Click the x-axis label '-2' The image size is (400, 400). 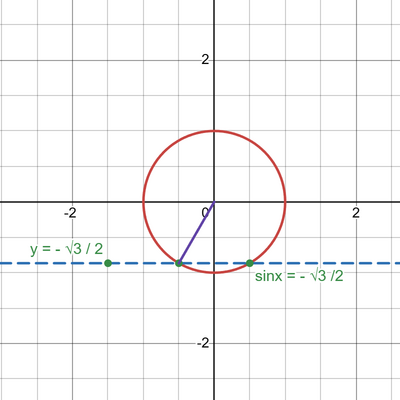[70, 213]
